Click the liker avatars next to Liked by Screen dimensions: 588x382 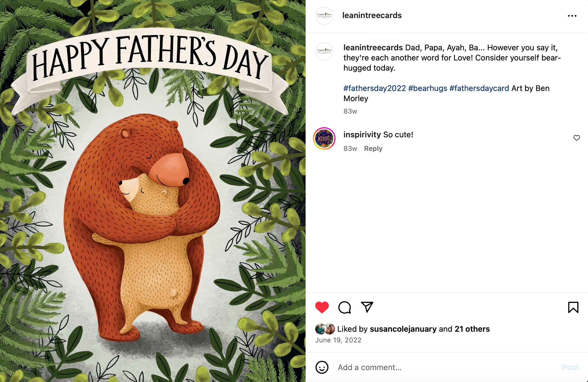(x=325, y=329)
